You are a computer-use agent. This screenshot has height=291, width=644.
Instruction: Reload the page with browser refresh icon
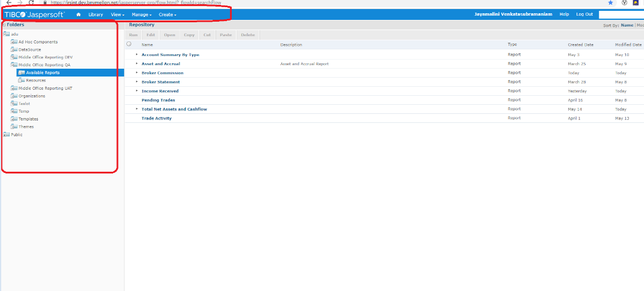[31, 2]
